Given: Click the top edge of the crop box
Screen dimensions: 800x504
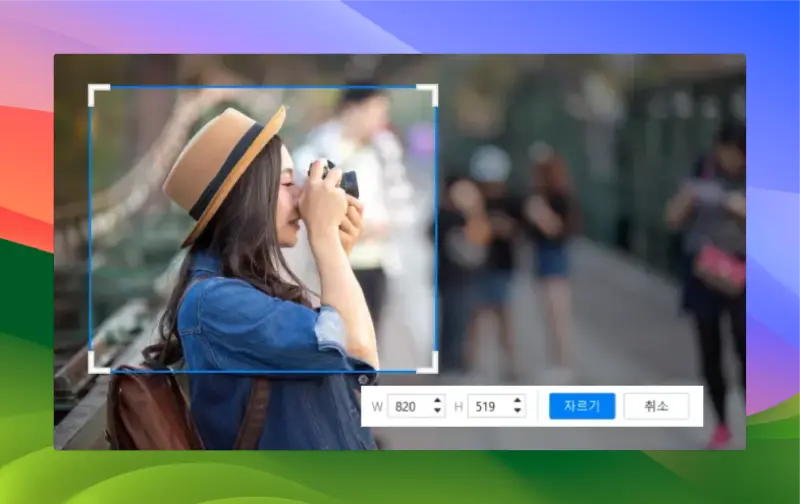Looking at the screenshot, I should point(263,87).
